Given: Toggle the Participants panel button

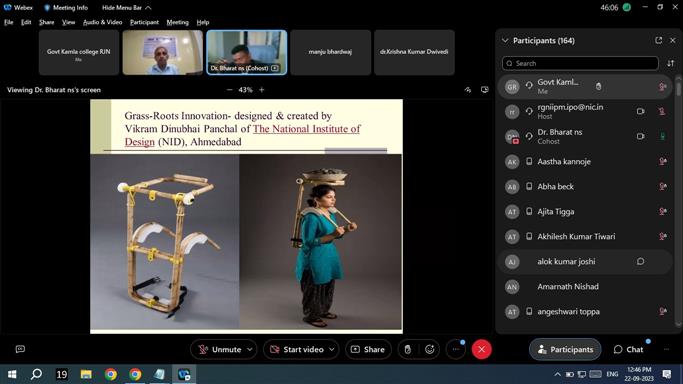Looking at the screenshot, I should tap(565, 349).
